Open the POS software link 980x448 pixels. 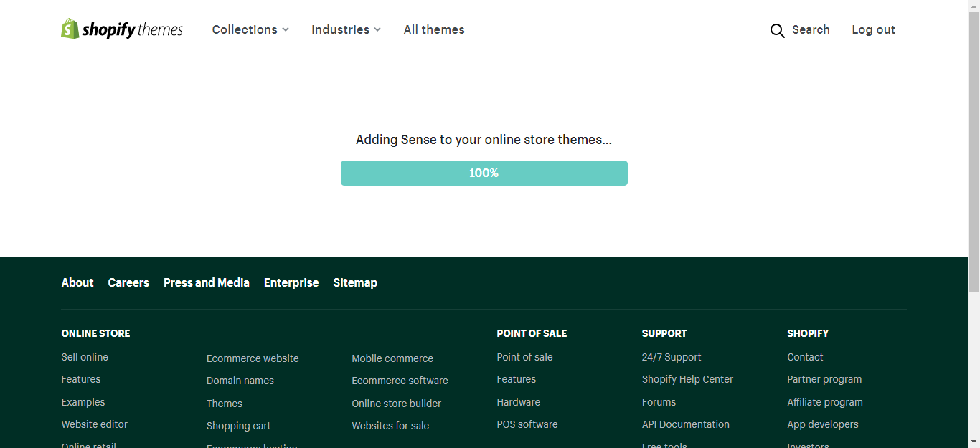pyautogui.click(x=527, y=424)
